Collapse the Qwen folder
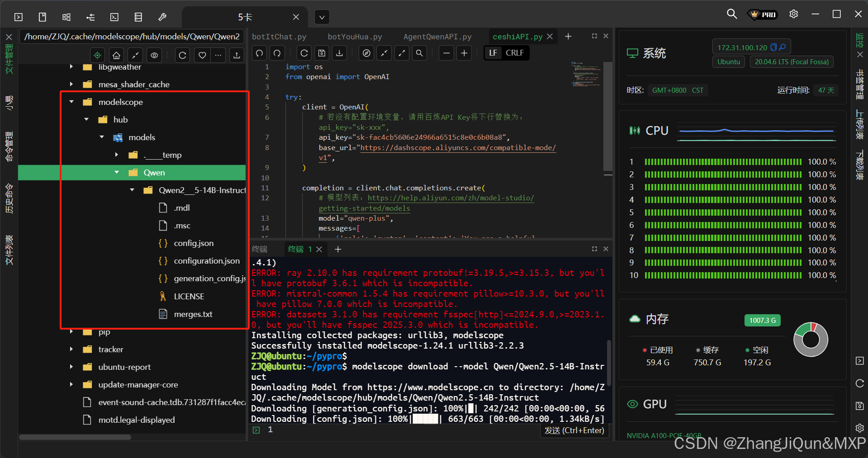 117,172
